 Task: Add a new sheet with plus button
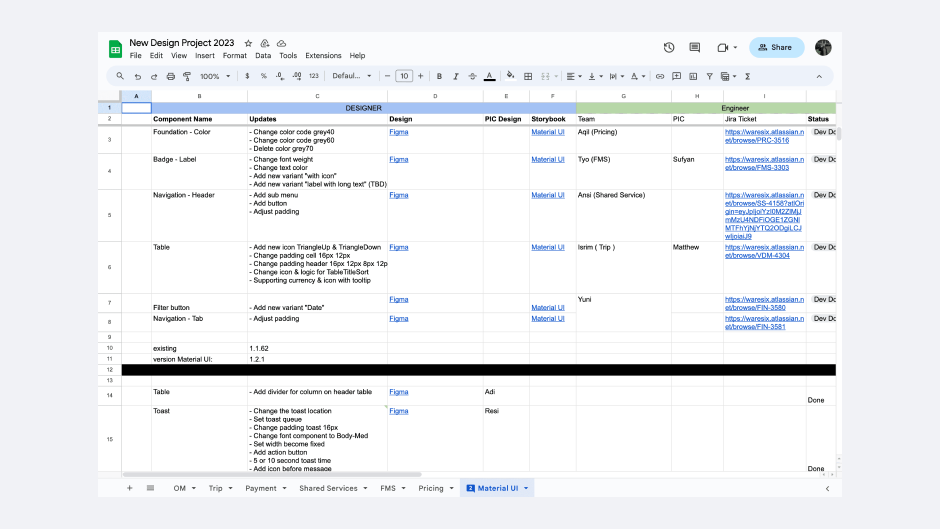click(x=129, y=488)
